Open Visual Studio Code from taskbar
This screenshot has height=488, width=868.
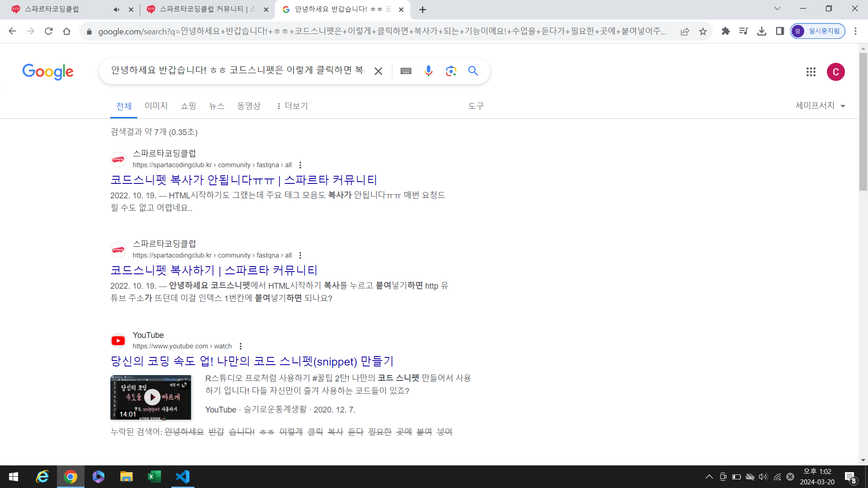[183, 477]
